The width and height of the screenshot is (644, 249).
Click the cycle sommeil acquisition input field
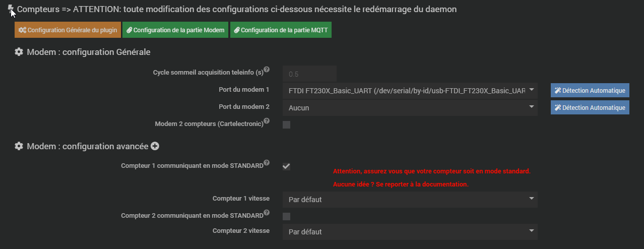coord(309,74)
